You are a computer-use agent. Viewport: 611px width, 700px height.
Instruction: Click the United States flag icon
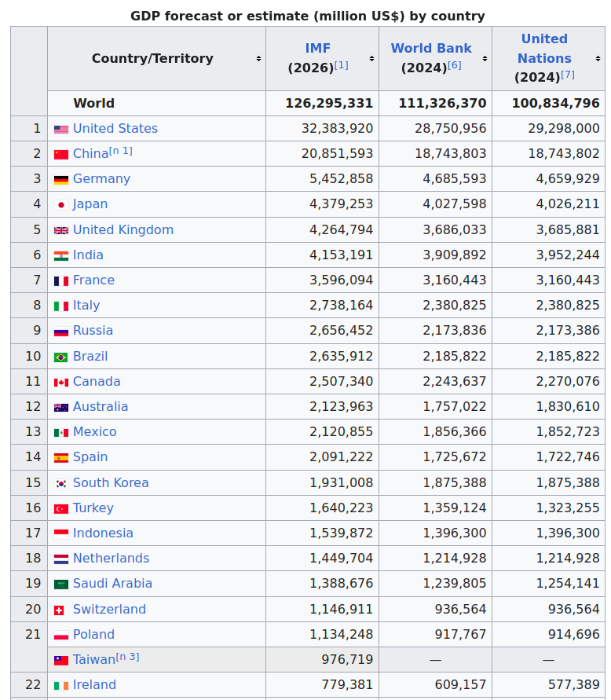pyautogui.click(x=61, y=130)
